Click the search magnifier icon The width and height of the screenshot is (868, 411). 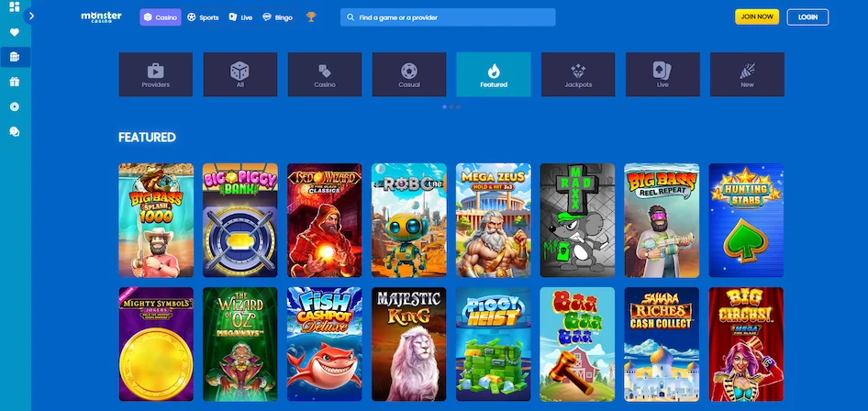351,17
